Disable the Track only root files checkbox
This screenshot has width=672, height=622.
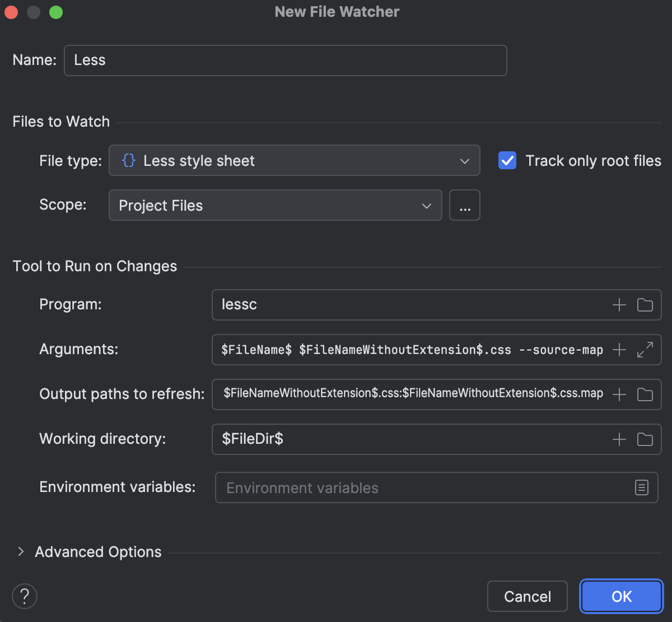507,161
